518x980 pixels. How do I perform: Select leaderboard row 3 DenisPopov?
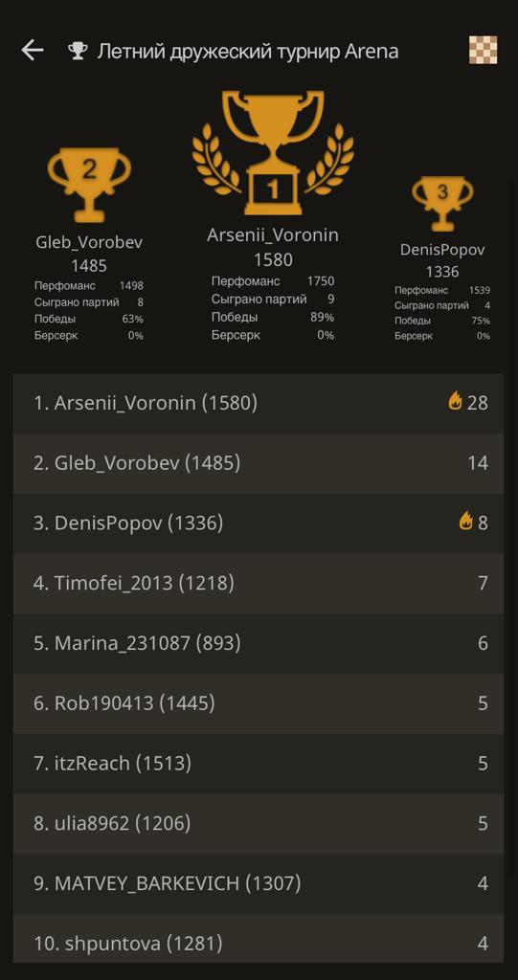point(259,523)
